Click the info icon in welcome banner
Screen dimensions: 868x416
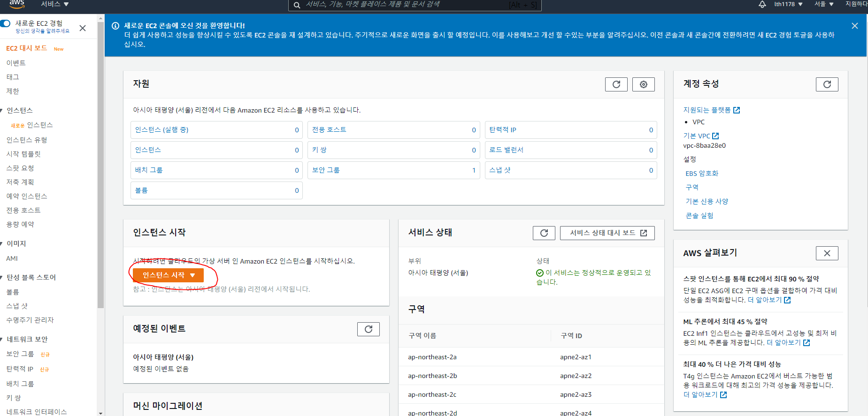[115, 26]
